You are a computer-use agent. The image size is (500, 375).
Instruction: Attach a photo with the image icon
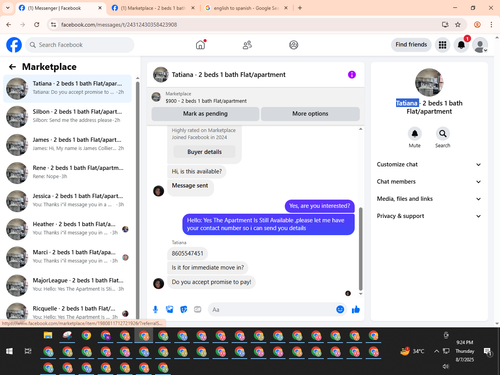tap(170, 310)
